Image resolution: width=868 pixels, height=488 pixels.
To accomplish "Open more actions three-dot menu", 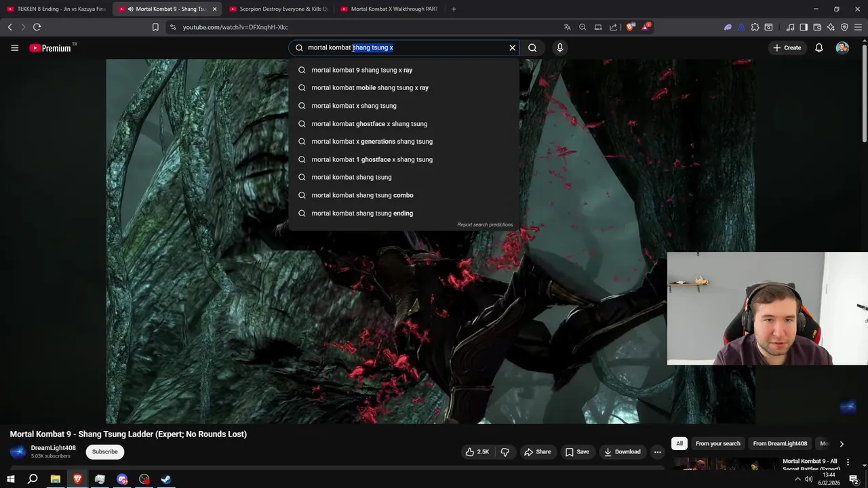I will (x=657, y=451).
